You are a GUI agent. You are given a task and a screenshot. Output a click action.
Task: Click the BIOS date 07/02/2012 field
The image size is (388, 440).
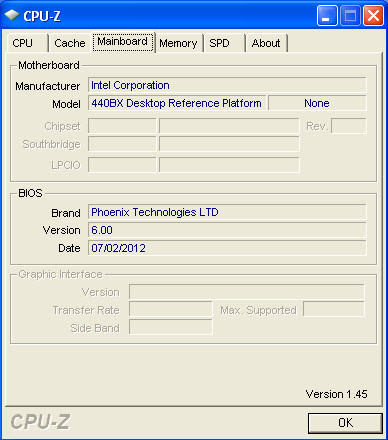coord(227,248)
